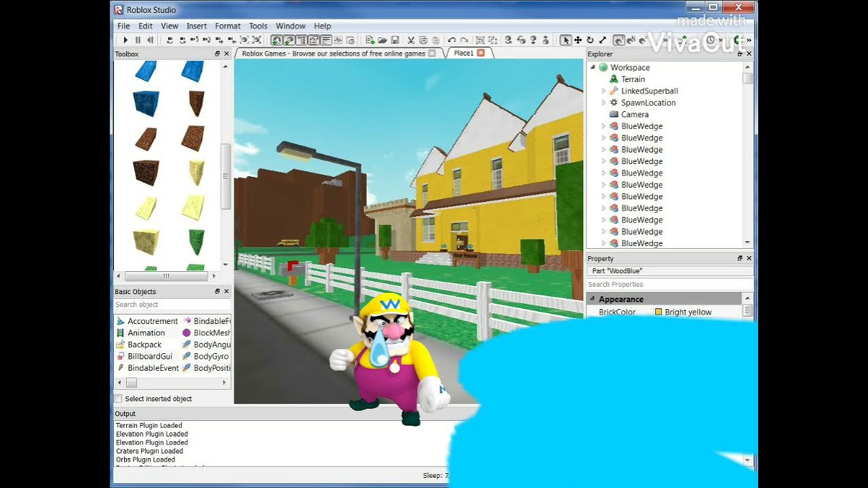
Task: Click the Toolbox scrollbar up arrow
Action: (x=226, y=66)
